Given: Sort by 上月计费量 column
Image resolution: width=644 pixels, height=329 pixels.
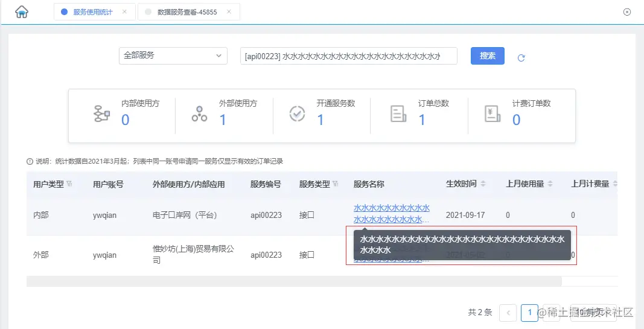Looking at the screenshot, I should coord(615,184).
